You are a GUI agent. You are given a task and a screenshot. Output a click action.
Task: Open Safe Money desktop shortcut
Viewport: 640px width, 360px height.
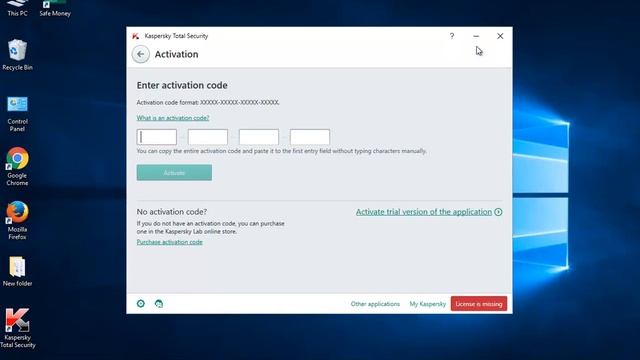pyautogui.click(x=55, y=9)
